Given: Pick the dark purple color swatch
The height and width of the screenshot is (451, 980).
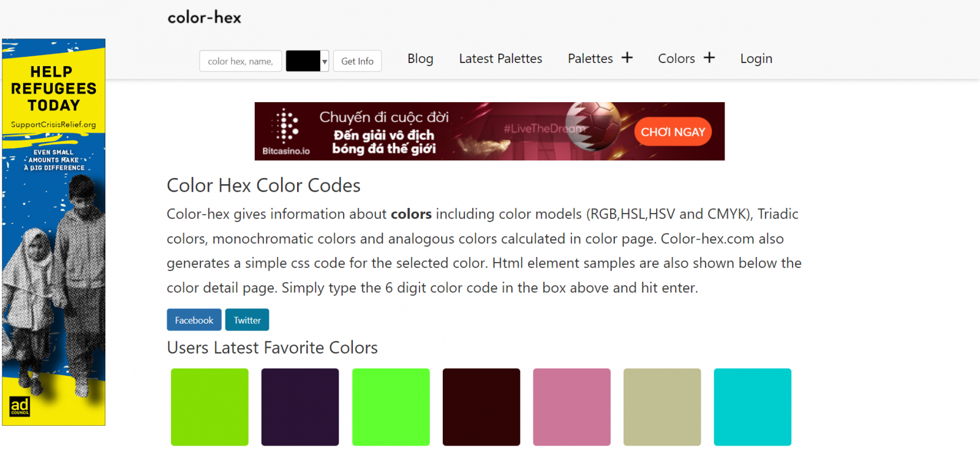Looking at the screenshot, I should (x=300, y=407).
